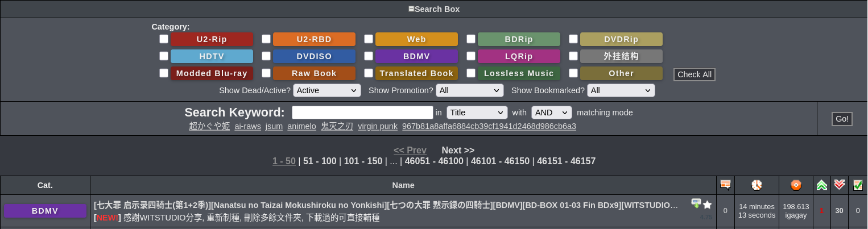Click the Go! search button
The width and height of the screenshot is (868, 229).
click(x=842, y=119)
